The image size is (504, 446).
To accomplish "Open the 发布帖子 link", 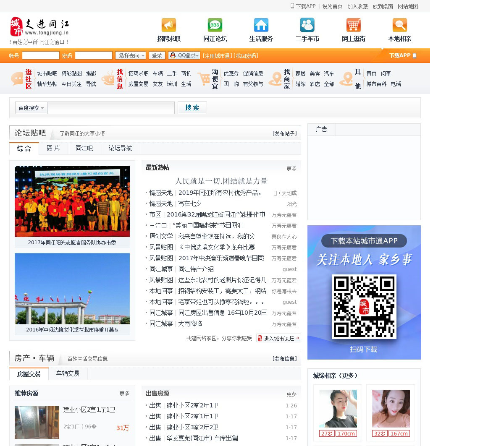I will click(x=284, y=133).
